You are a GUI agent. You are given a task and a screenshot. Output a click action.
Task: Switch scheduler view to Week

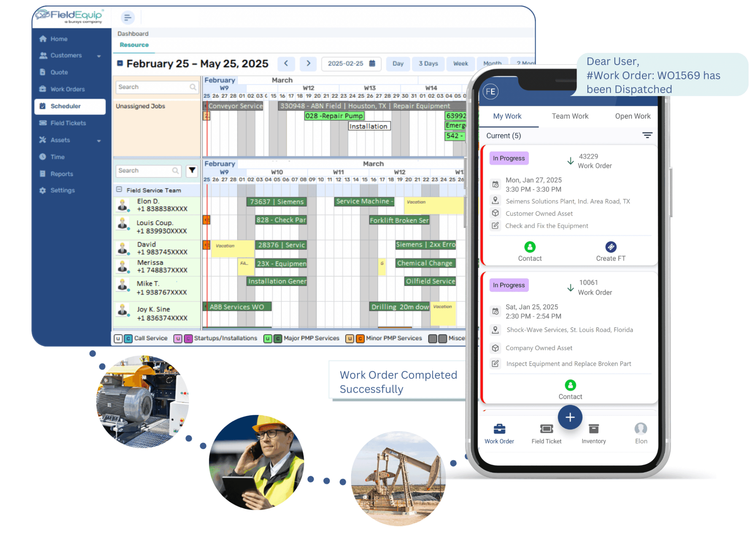[x=460, y=63]
